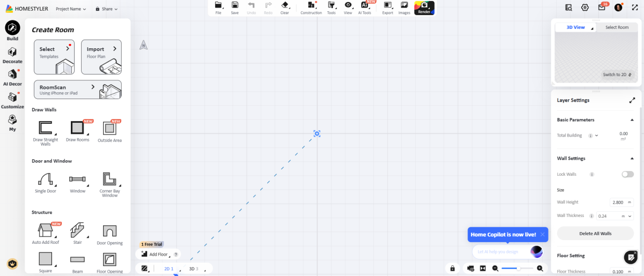Select the Draw Straight Walls tool
This screenshot has height=276, width=644.
coord(46,133)
